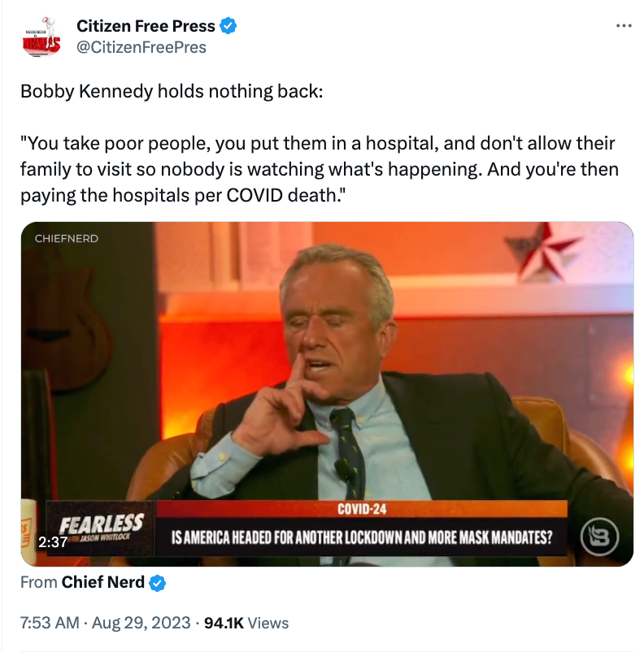Open the Chief Nerd source profile link
The image size is (644, 652).
click(x=102, y=582)
